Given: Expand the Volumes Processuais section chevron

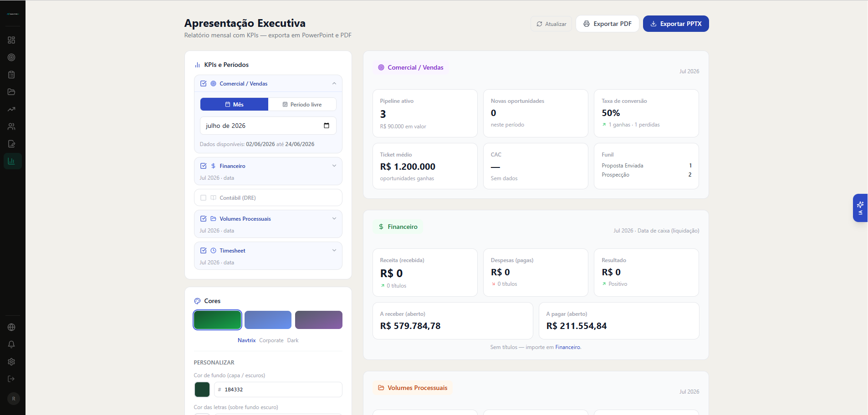Looking at the screenshot, I should point(334,219).
